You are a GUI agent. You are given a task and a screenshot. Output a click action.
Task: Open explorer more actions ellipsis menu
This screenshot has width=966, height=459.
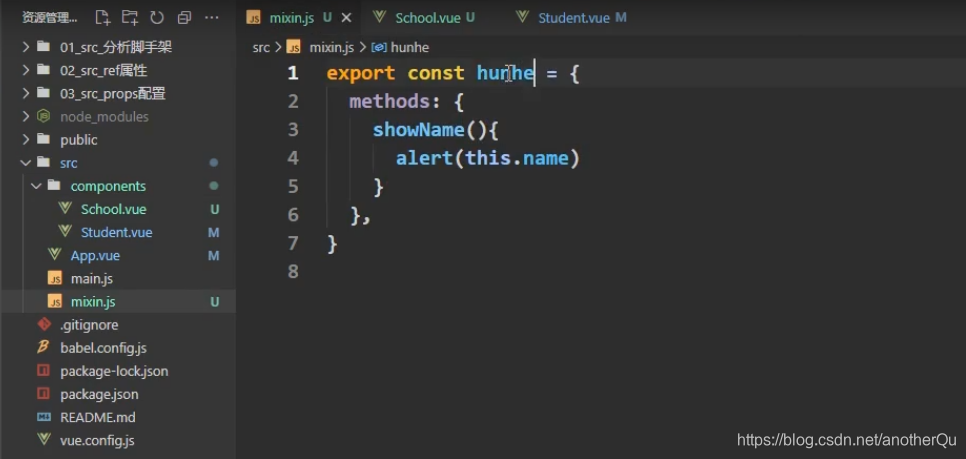[x=211, y=17]
